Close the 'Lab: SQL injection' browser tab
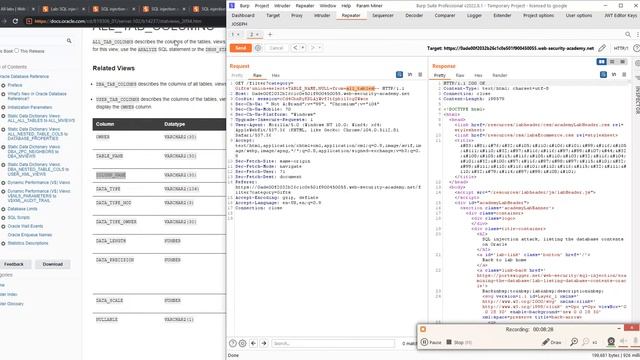This screenshot has width=640, height=360. point(83,9)
